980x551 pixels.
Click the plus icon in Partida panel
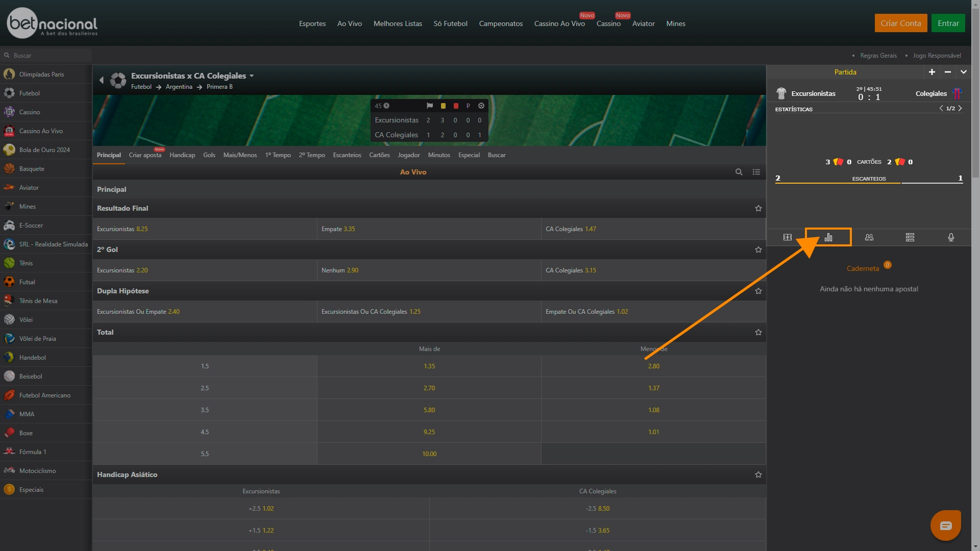point(932,72)
